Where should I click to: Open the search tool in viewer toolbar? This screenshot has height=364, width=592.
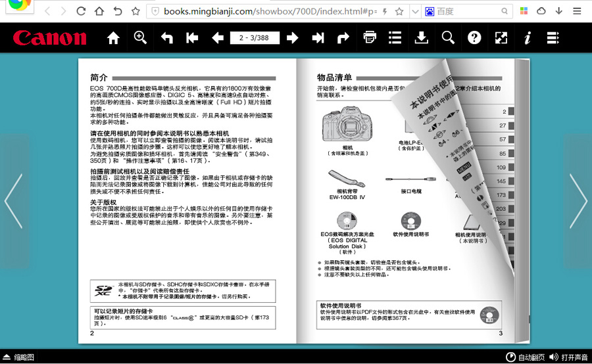[x=448, y=37]
